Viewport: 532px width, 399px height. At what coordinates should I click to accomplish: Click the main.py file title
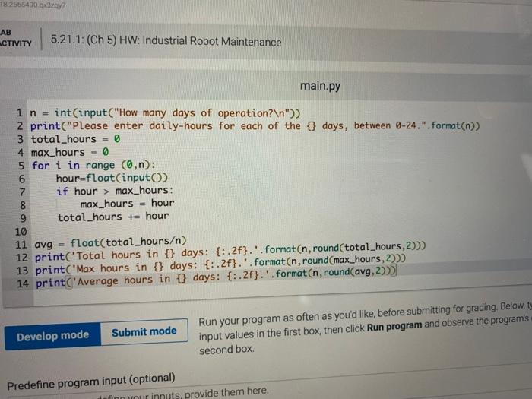320,86
